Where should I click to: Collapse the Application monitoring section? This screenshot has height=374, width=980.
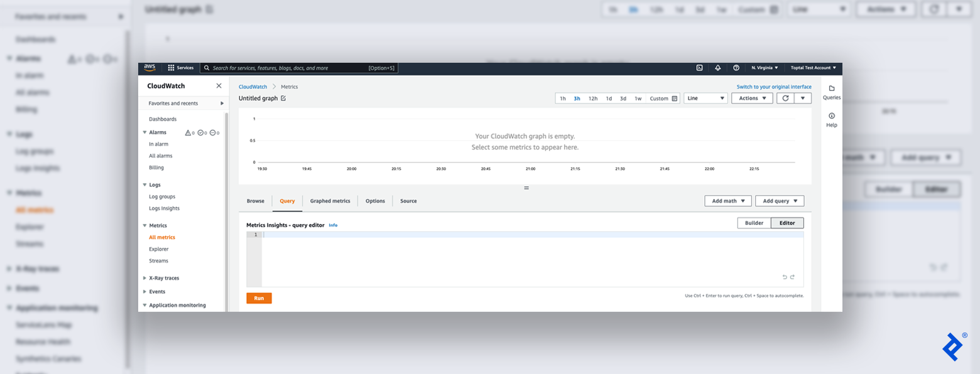[x=145, y=306]
